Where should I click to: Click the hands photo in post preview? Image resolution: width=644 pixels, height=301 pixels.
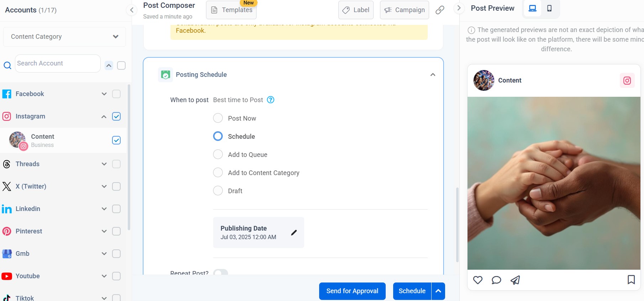pos(554,183)
